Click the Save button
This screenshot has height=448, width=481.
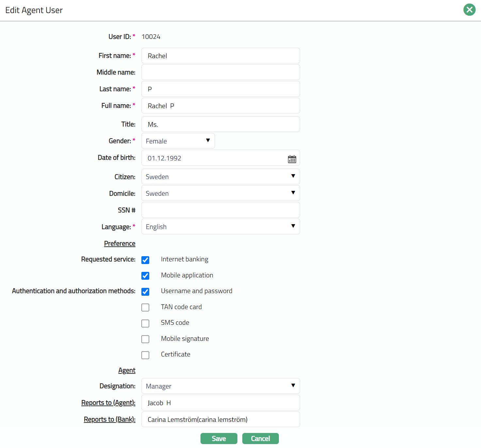[x=219, y=439]
